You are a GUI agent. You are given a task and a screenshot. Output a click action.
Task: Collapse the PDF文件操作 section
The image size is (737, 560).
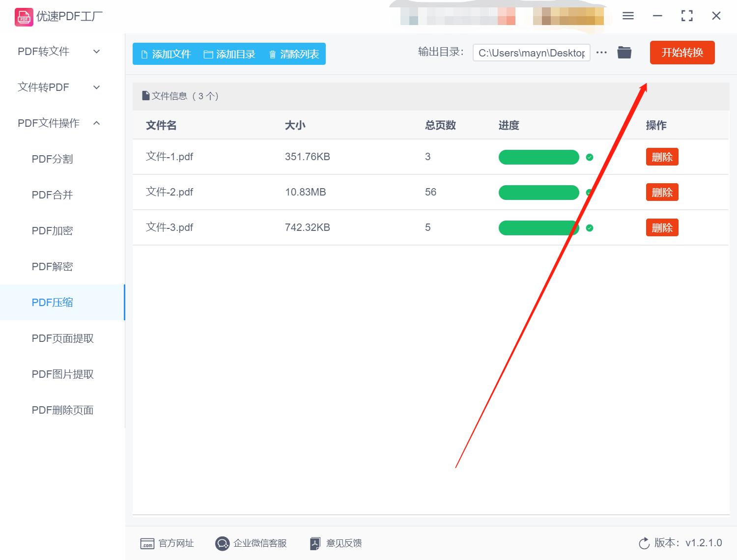pos(57,123)
